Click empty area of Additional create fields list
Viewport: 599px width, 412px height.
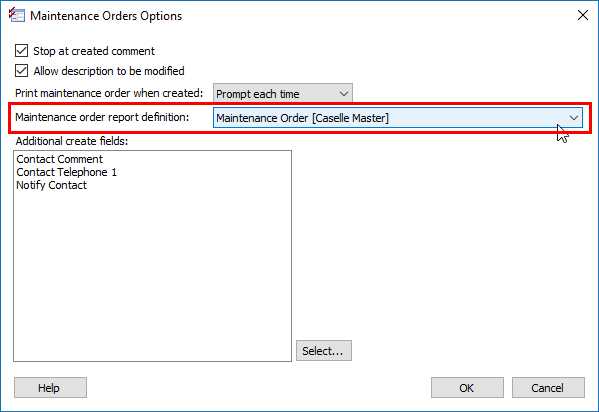152,275
